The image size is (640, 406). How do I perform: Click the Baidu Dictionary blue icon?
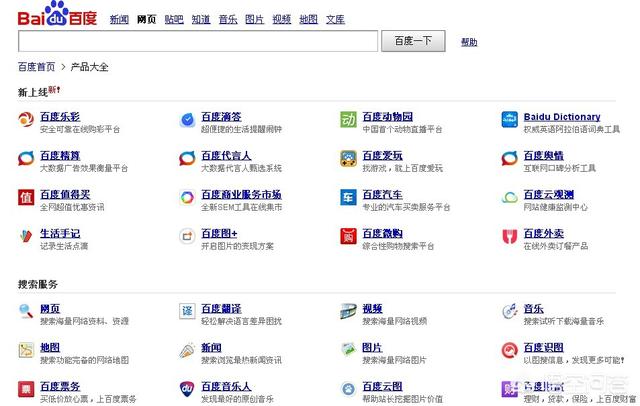509,120
